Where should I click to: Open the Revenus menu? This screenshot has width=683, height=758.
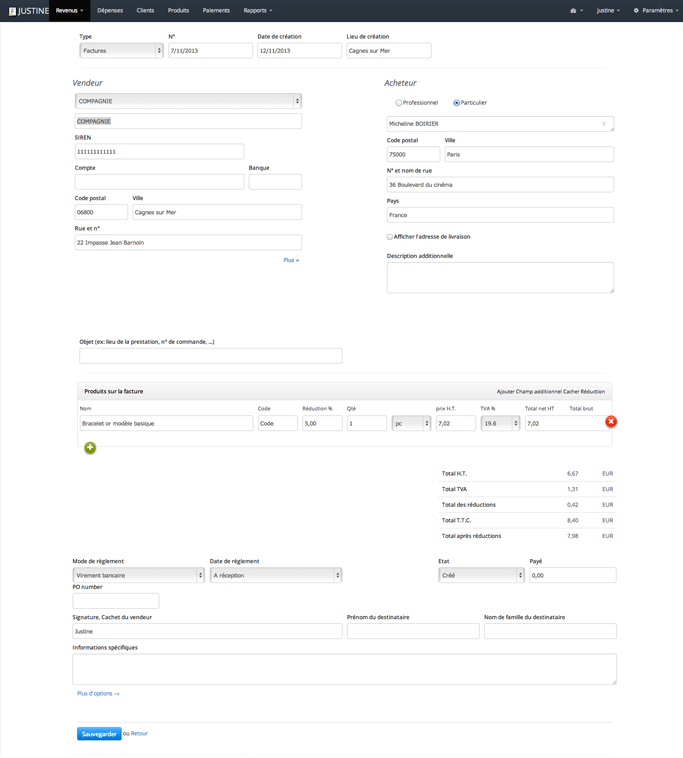[x=70, y=11]
